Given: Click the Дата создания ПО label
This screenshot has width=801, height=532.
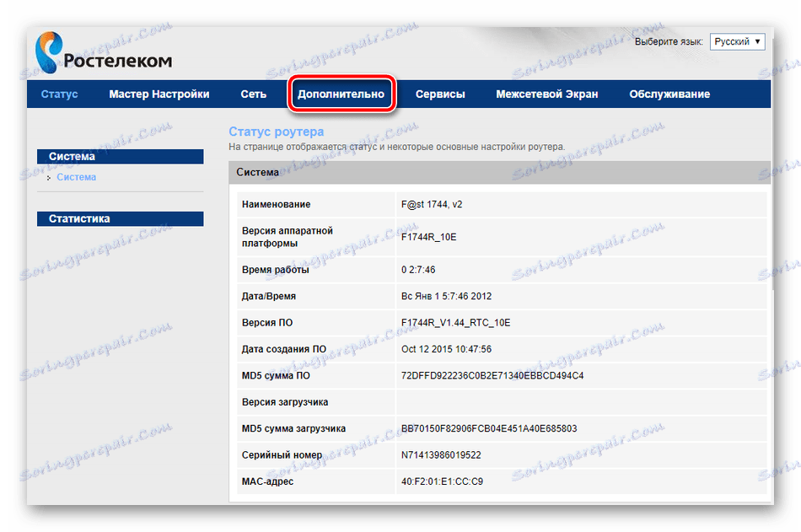Looking at the screenshot, I should [284, 350].
